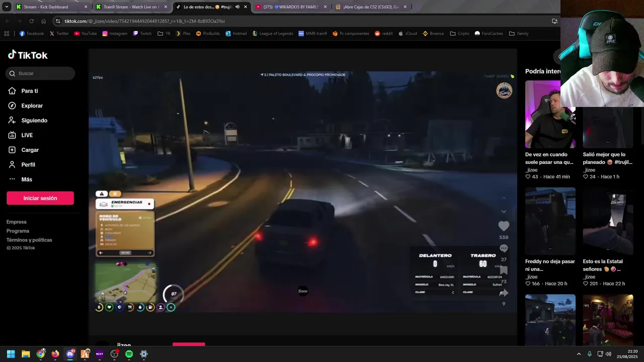Go to next video chevron down
The height and width of the screenshot is (362, 644).
click(504, 212)
